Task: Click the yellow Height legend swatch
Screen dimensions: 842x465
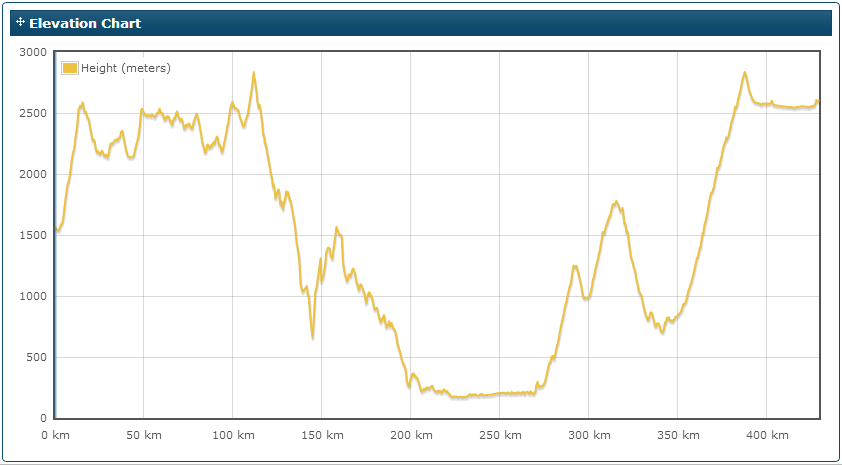Action: 70,68
